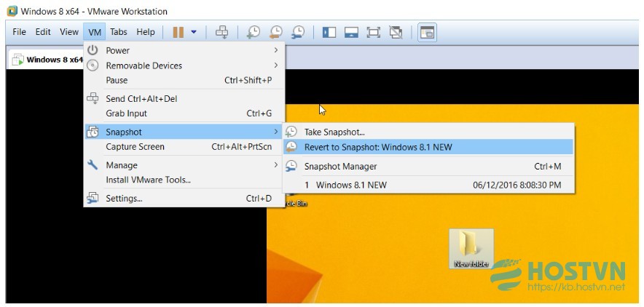Click the clock icon beside Take Snapshot

pos(291,132)
